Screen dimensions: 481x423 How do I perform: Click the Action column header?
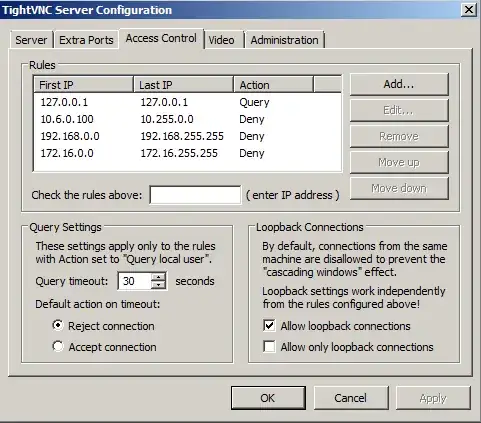[x=274, y=85]
